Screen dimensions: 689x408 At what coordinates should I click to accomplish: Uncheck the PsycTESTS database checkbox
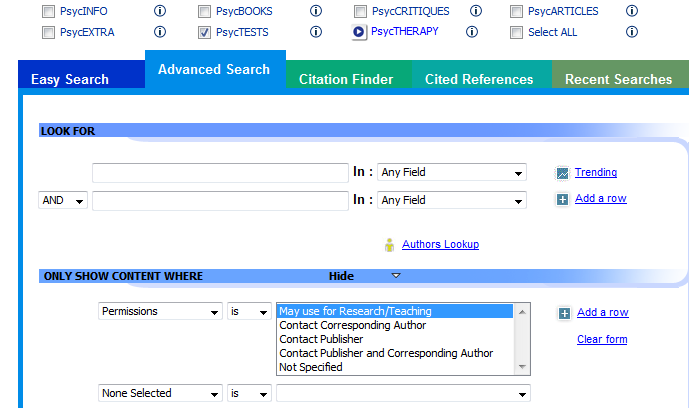click(x=204, y=32)
